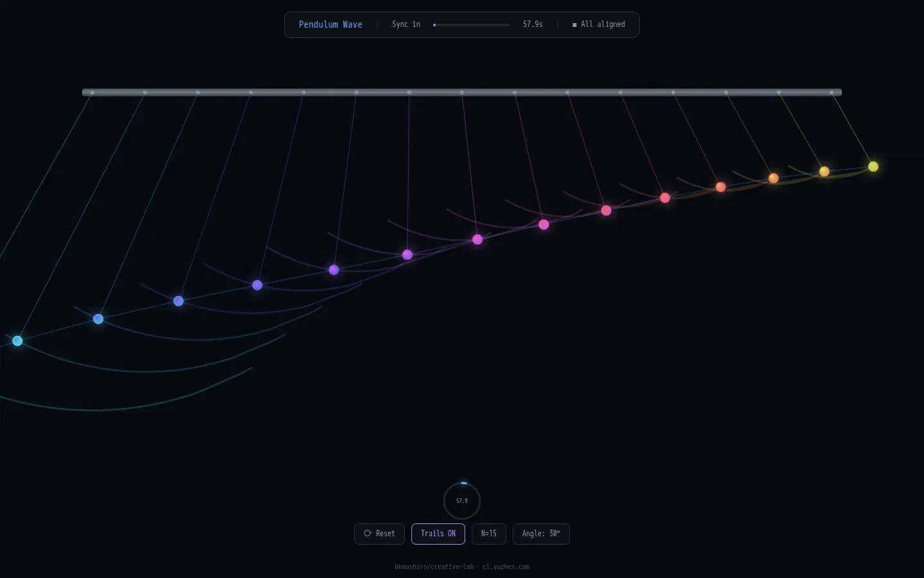Click the All aligned status indicator

tap(599, 24)
